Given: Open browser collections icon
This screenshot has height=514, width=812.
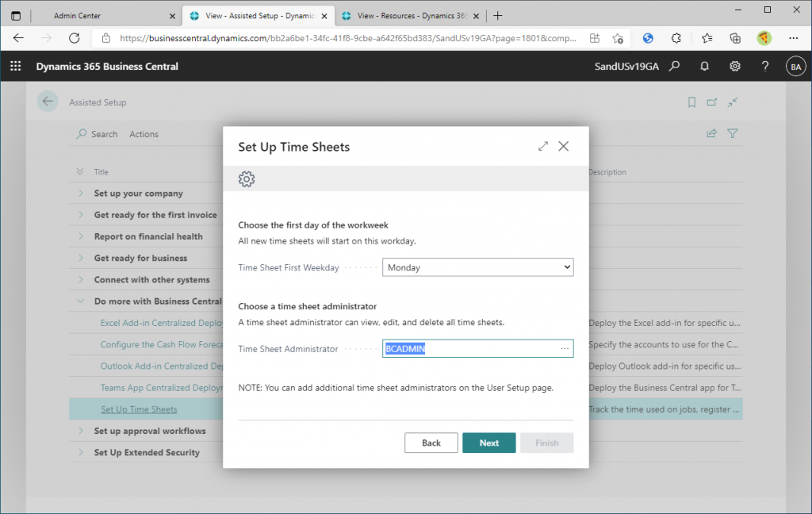Looking at the screenshot, I should coord(735,38).
